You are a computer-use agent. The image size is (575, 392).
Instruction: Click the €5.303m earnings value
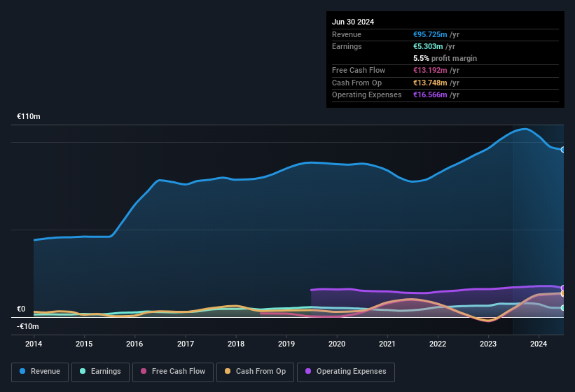pos(428,46)
